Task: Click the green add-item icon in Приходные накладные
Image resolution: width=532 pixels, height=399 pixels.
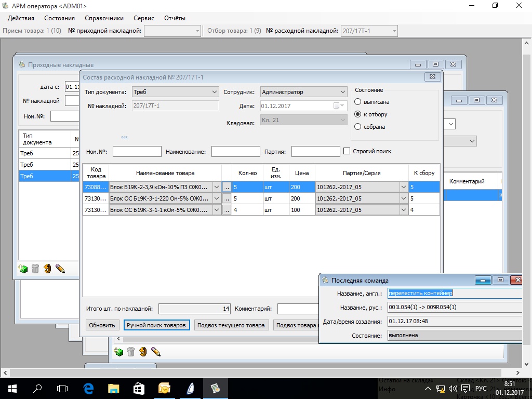Action: 23,269
